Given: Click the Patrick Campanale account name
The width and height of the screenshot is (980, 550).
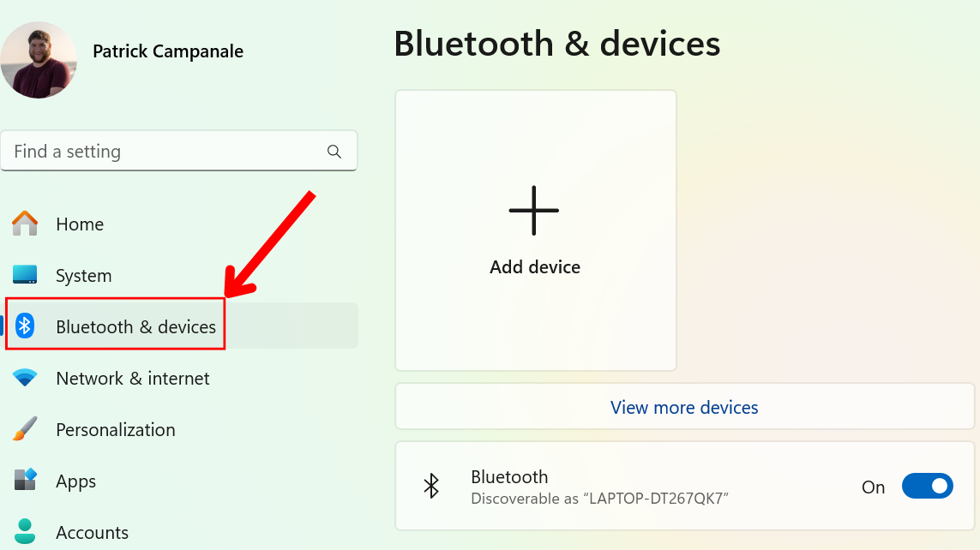Looking at the screenshot, I should [167, 51].
